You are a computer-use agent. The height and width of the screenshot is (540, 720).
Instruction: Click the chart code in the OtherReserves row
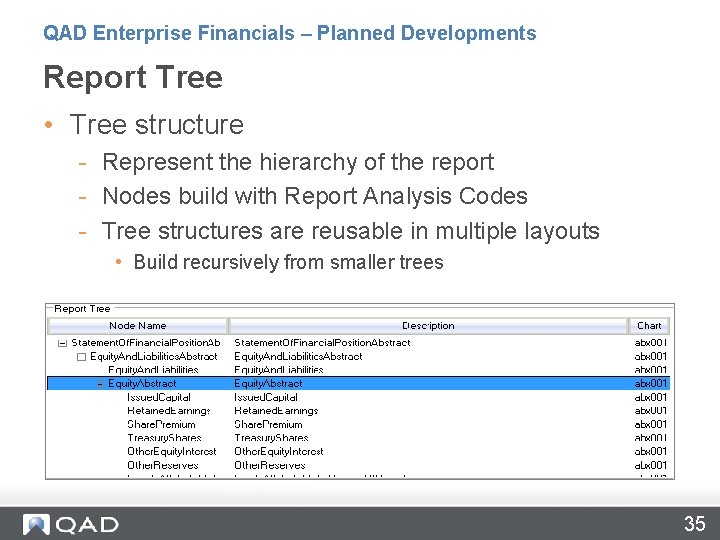[650, 465]
